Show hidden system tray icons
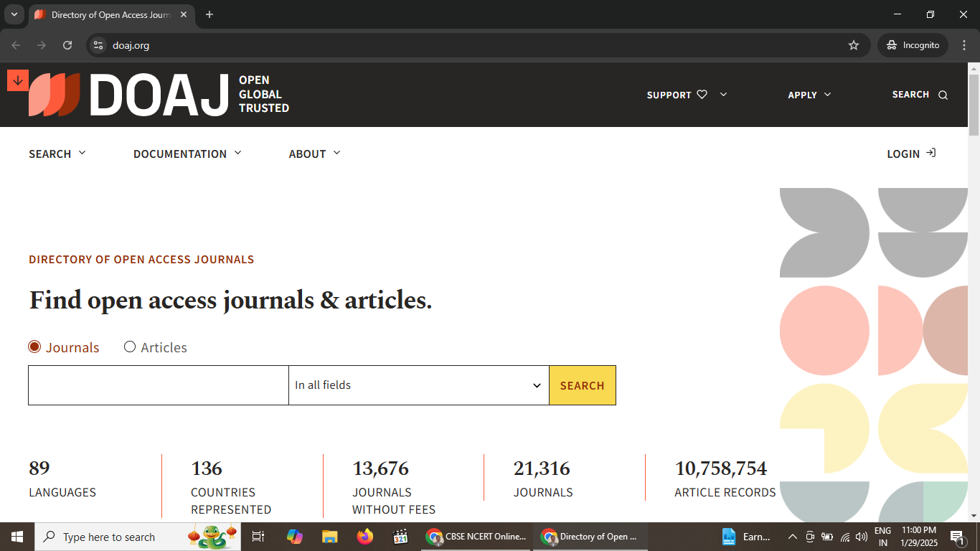Screen dimensions: 980x551 [793, 537]
